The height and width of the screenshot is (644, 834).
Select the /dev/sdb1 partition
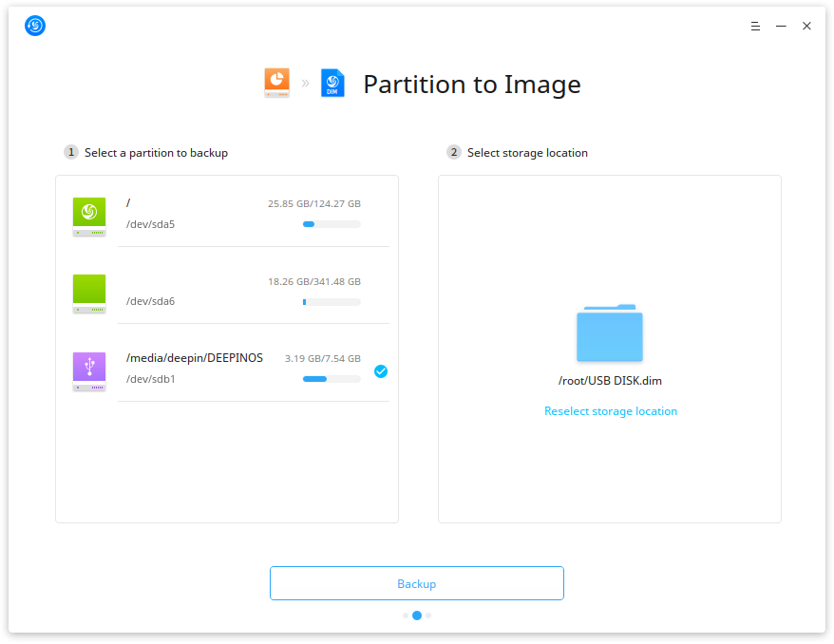coord(227,369)
